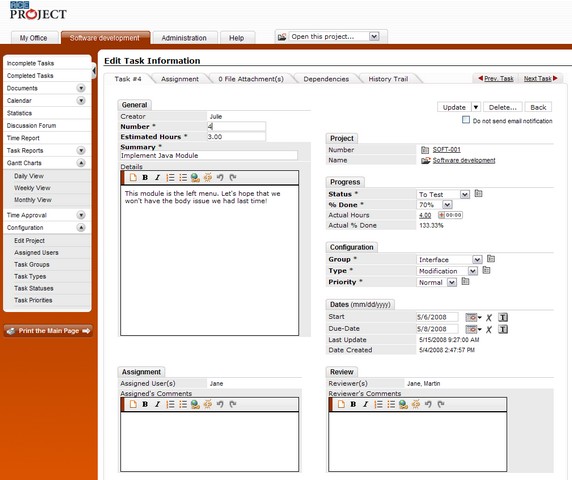Screen dimensions: 572x480
Task: Insert numbered list in the Details editor
Action: (x=170, y=178)
